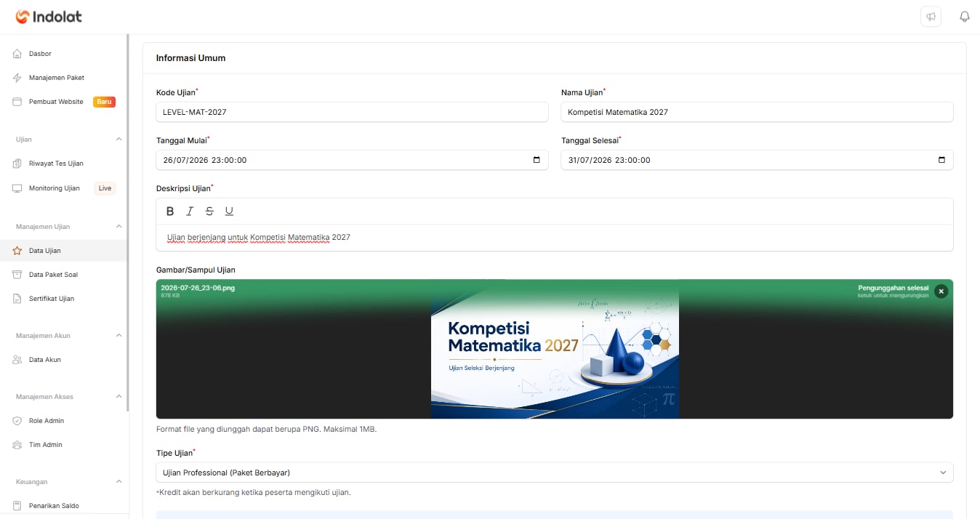The height and width of the screenshot is (519, 980).
Task: Click the Baru badge beside Pembuat Website
Action: pyautogui.click(x=104, y=102)
